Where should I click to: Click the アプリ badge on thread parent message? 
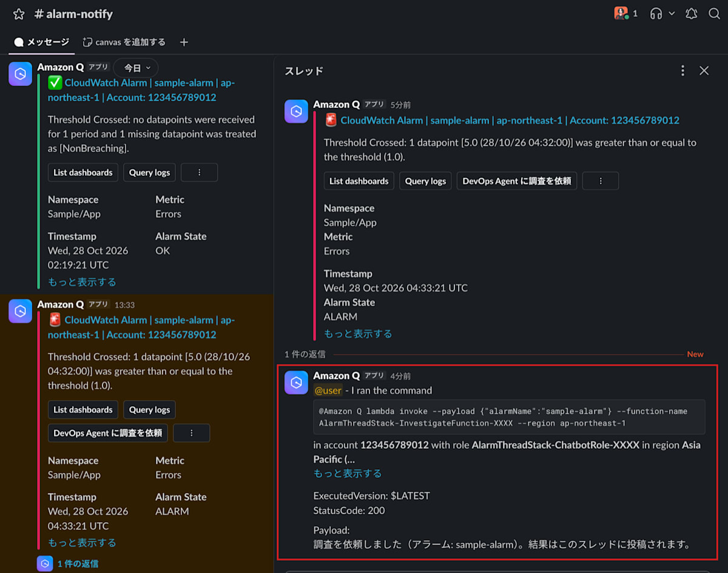[374, 104]
